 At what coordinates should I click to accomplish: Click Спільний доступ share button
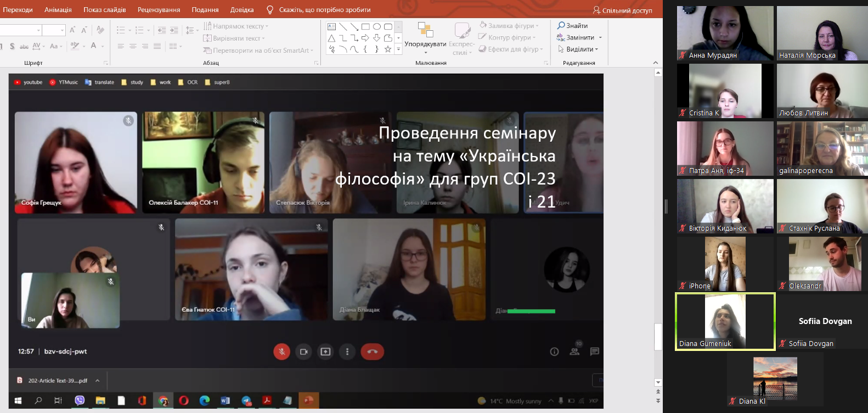pos(623,10)
